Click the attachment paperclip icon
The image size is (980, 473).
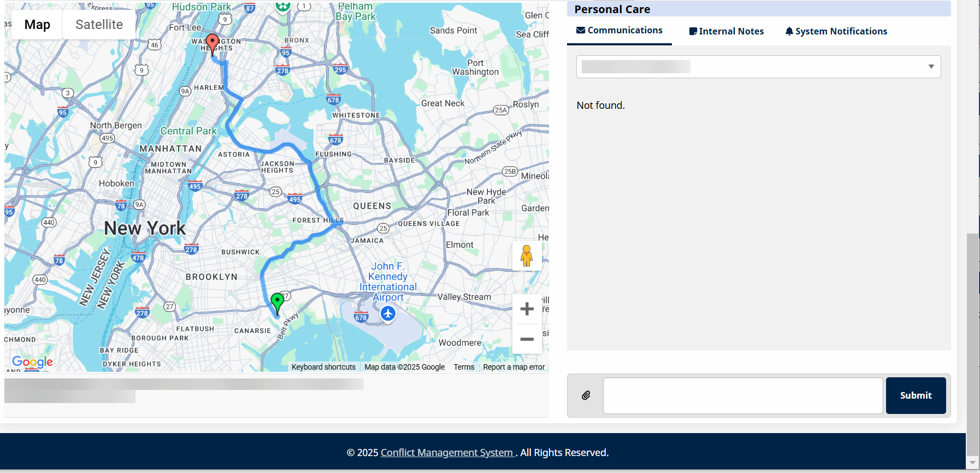586,395
